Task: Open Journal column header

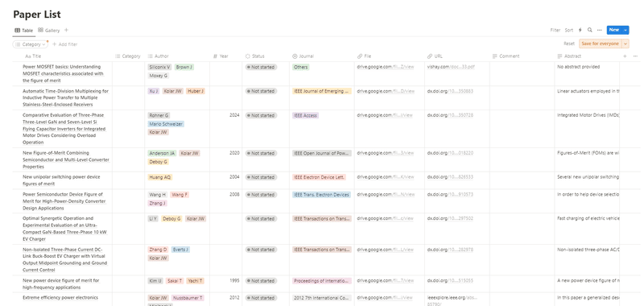Action: click(x=303, y=56)
